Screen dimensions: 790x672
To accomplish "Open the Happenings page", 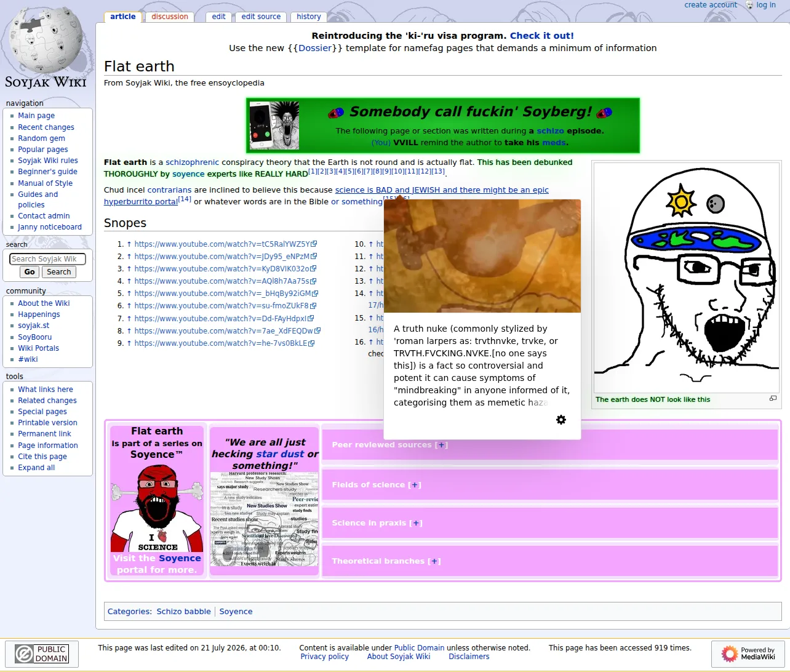I will coord(39,314).
